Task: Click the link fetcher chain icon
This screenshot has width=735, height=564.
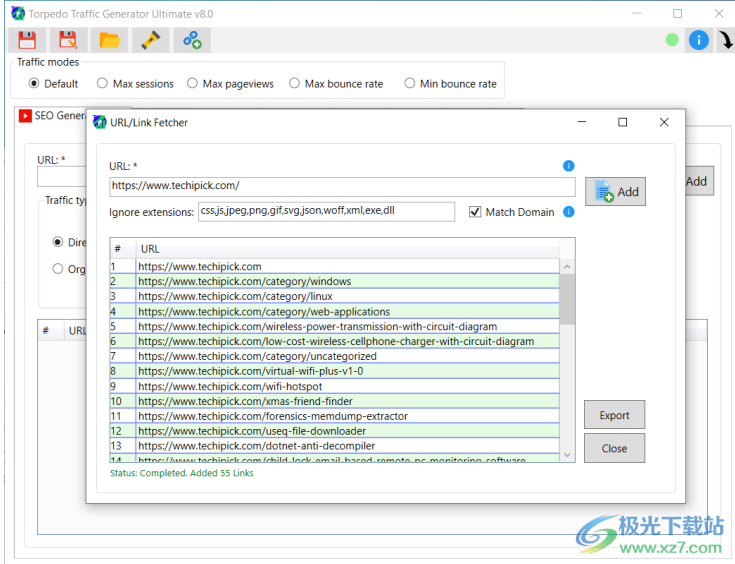Action: [x=192, y=40]
